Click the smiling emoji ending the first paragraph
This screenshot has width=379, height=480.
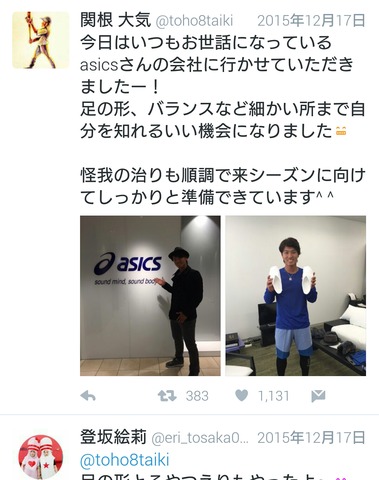click(341, 131)
